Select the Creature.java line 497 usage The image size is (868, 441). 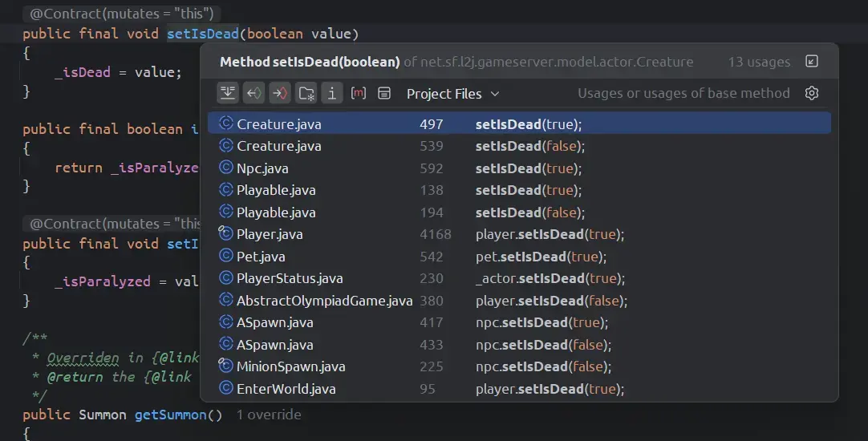519,123
